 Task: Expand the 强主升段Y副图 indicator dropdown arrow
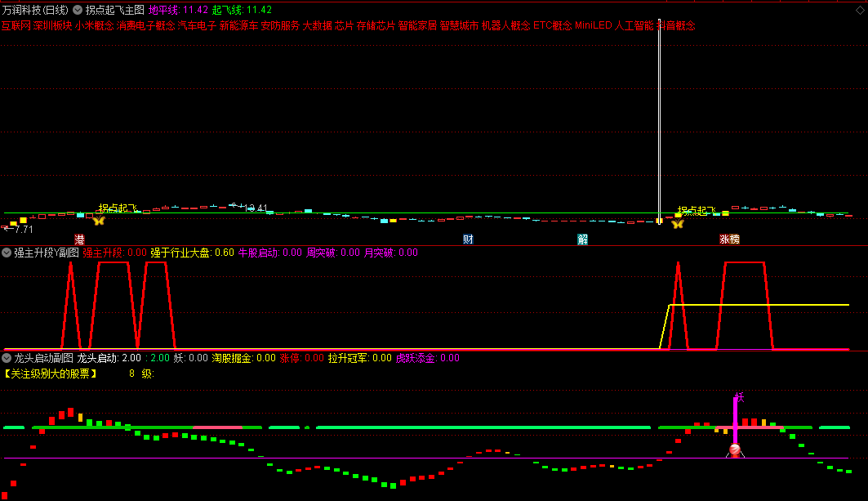pyautogui.click(x=7, y=253)
